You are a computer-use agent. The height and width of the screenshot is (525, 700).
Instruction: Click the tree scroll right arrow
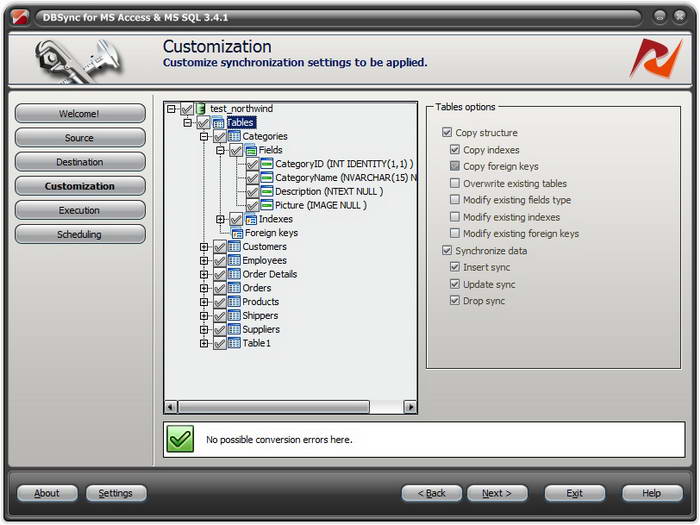[x=410, y=407]
